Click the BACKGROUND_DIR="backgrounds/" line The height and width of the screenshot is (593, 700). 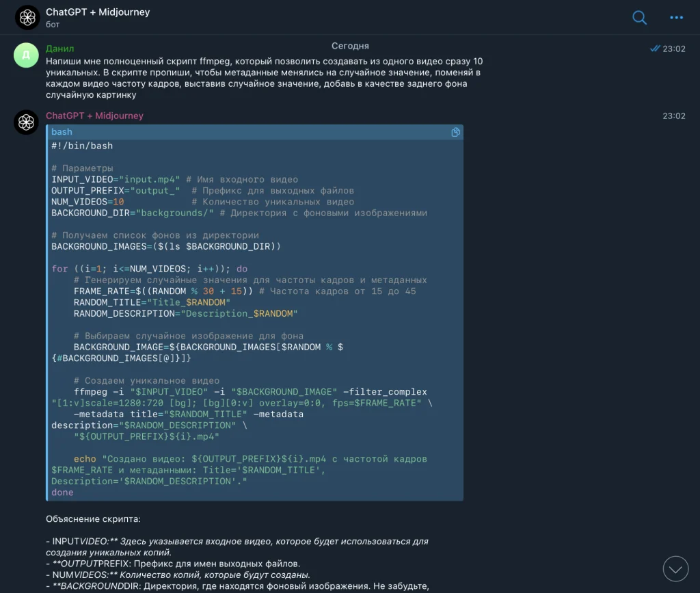coord(239,213)
